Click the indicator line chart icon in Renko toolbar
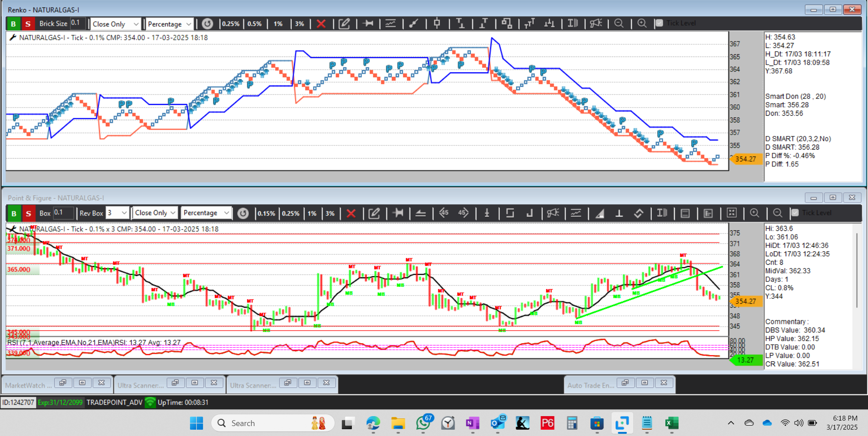This screenshot has width=868, height=436. [390, 23]
